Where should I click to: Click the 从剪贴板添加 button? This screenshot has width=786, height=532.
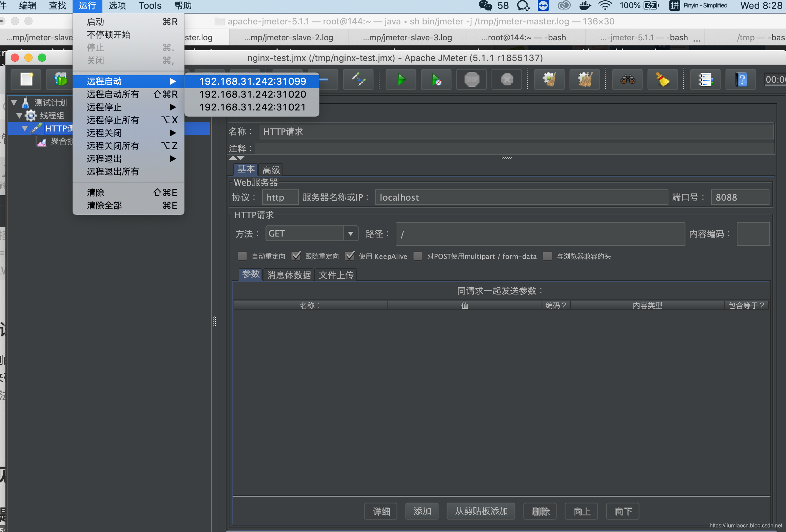[481, 511]
